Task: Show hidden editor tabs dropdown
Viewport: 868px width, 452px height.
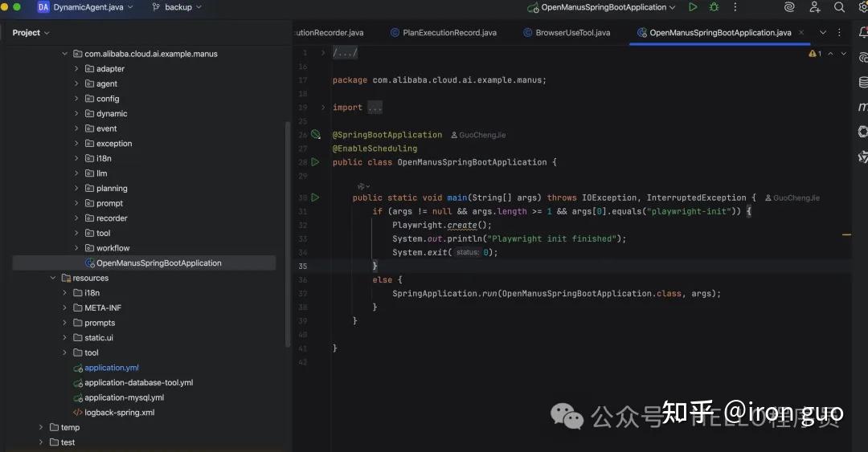Action: pos(823,33)
